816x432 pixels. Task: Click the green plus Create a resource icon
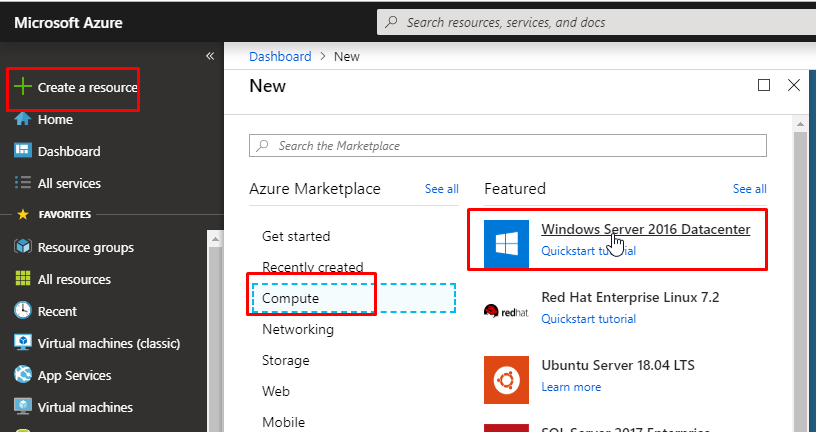click(23, 88)
